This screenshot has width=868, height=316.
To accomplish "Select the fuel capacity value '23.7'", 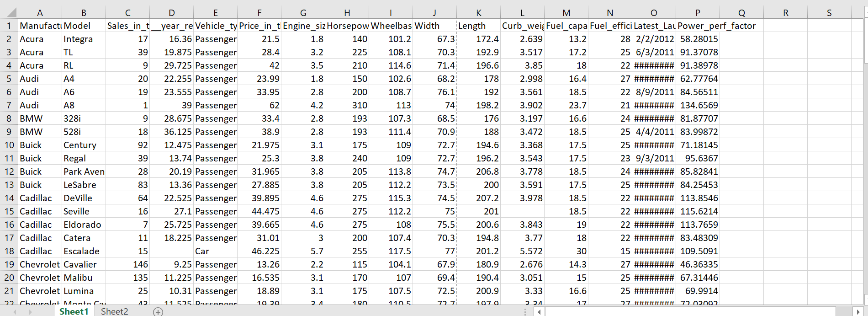I will 566,105.
